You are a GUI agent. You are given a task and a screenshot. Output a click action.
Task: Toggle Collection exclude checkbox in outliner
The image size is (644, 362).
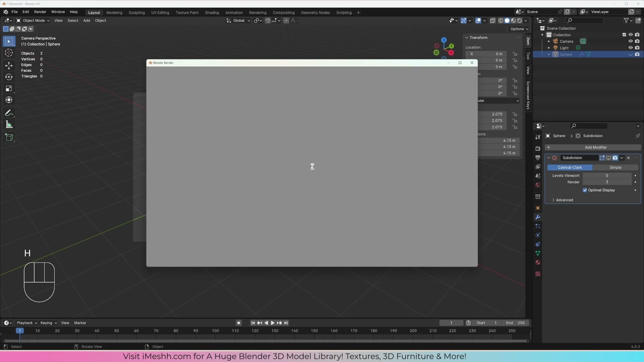[624, 35]
